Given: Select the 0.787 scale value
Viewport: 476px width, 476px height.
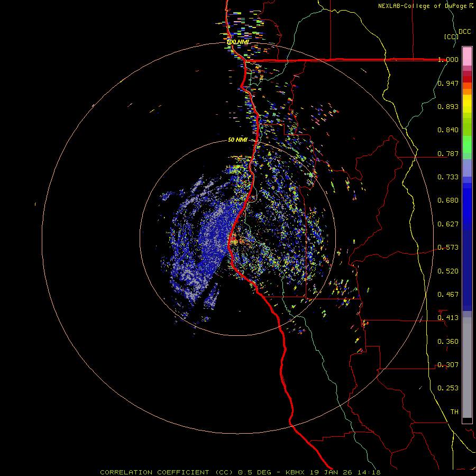Looking at the screenshot, I should click(448, 153).
